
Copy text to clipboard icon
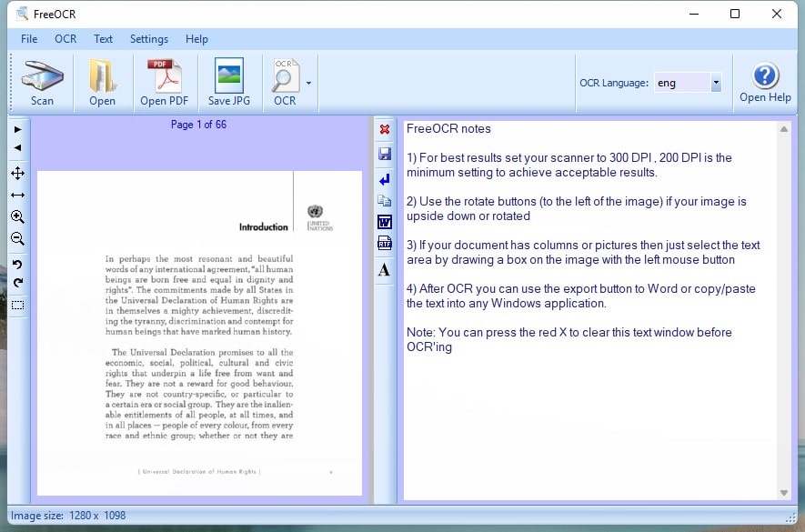385,200
